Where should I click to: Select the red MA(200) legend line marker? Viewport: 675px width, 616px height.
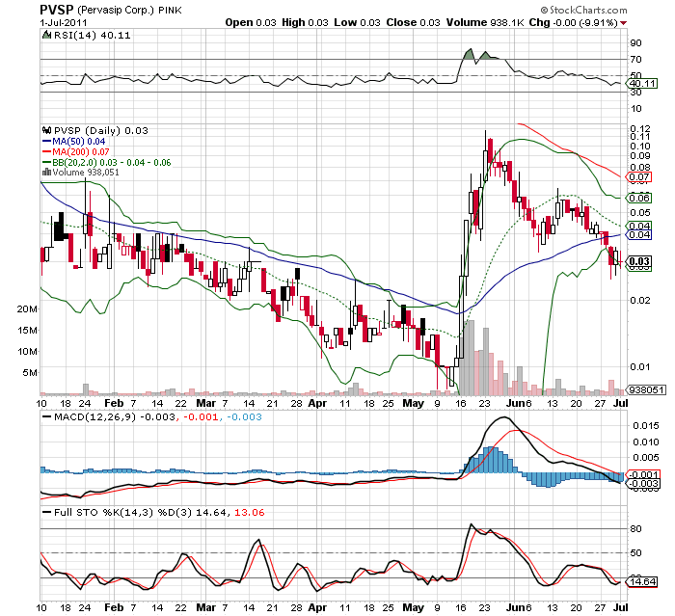(x=46, y=152)
